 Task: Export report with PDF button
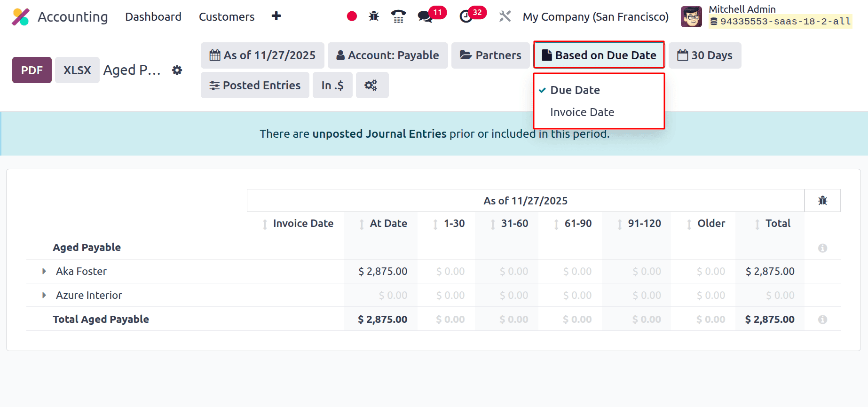coord(32,70)
